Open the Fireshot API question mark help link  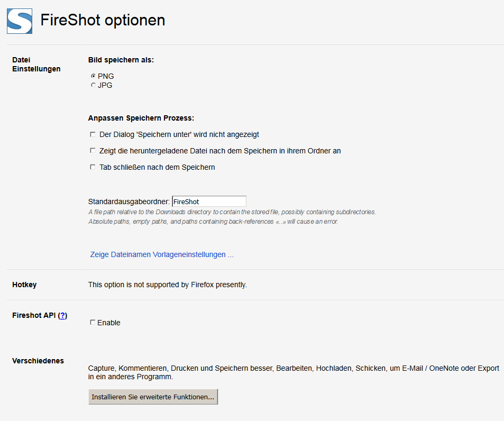63,316
